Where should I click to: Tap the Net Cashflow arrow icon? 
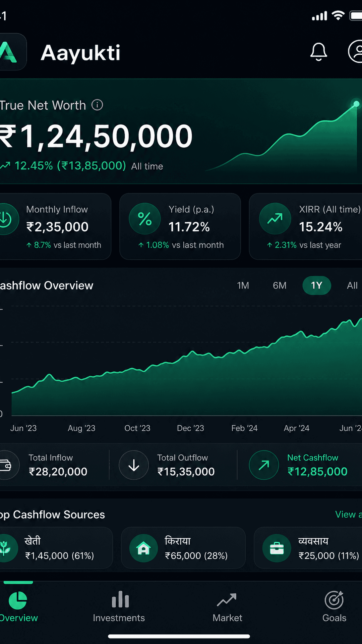[264, 465]
